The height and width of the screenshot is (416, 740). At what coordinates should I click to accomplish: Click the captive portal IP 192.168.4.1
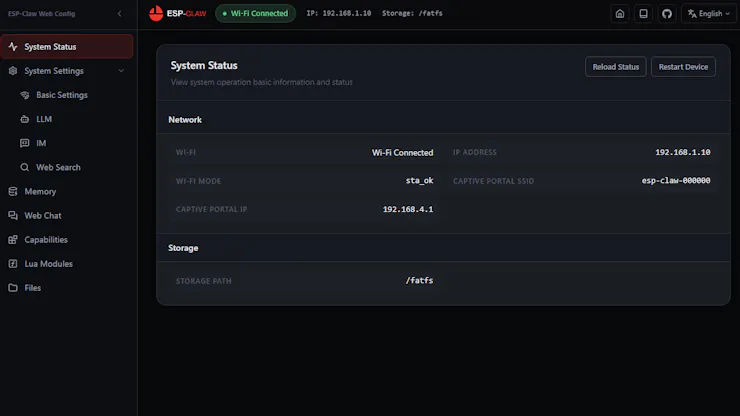pos(408,209)
